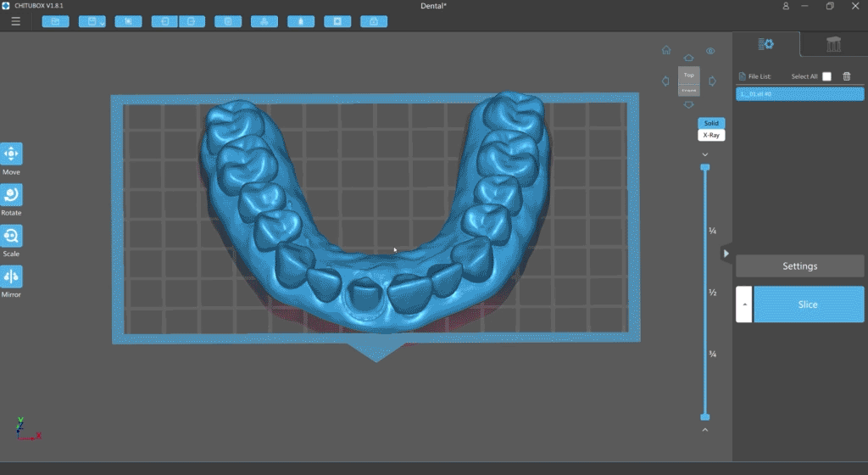Image resolution: width=868 pixels, height=475 pixels.
Task: Collapse the right side panel arrow
Action: point(726,254)
